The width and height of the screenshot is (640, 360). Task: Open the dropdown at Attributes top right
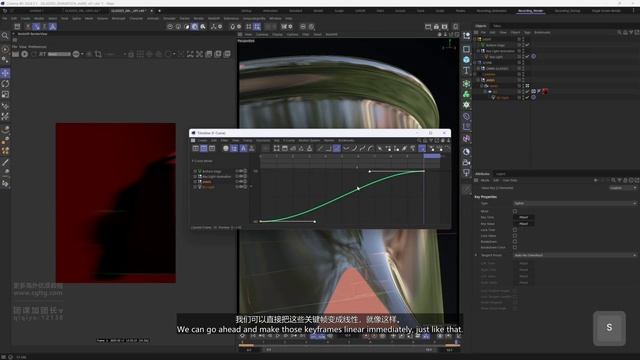(x=623, y=188)
